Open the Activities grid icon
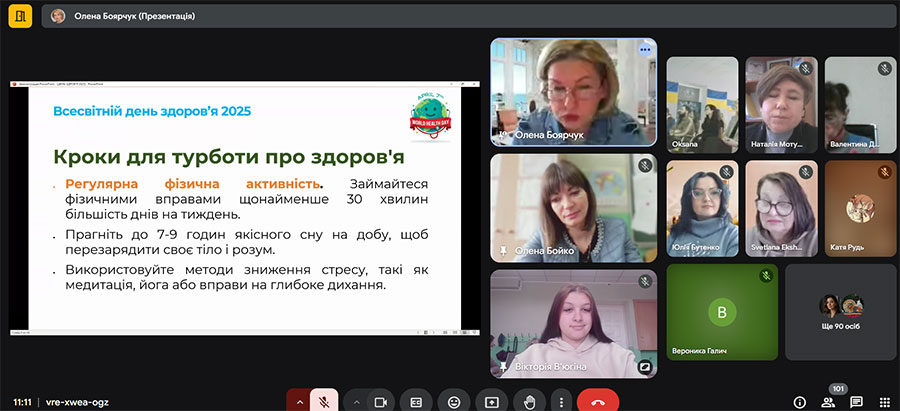 point(885,402)
